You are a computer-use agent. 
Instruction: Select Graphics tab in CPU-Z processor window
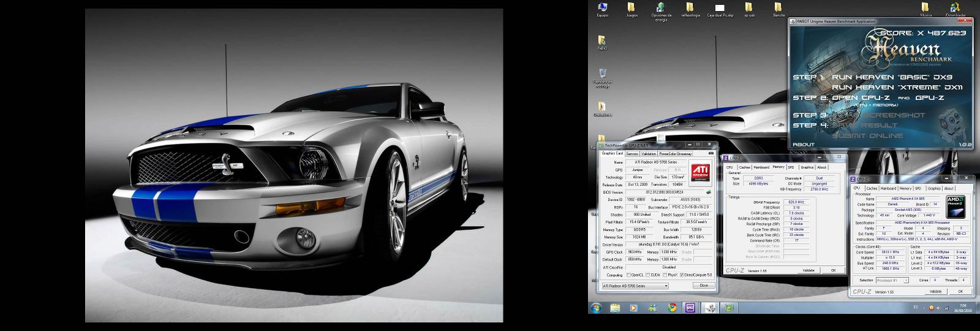coord(934,188)
